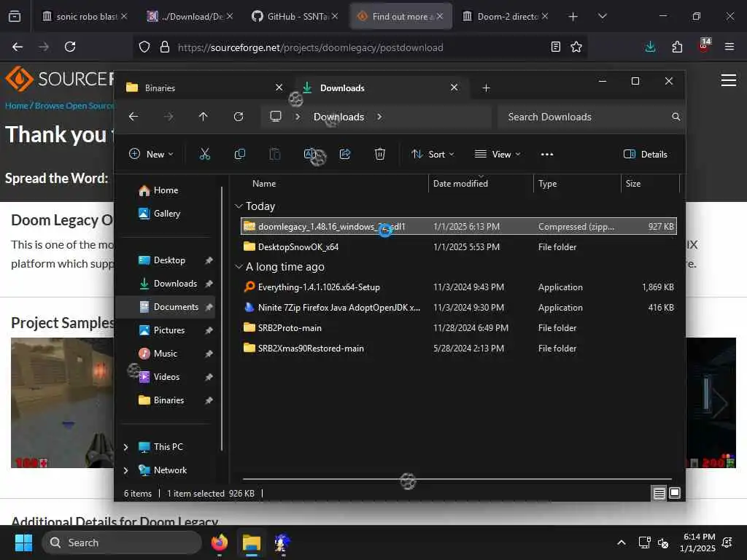
Task: Click the This PC monitor icon in address bar
Action: pyautogui.click(x=276, y=116)
